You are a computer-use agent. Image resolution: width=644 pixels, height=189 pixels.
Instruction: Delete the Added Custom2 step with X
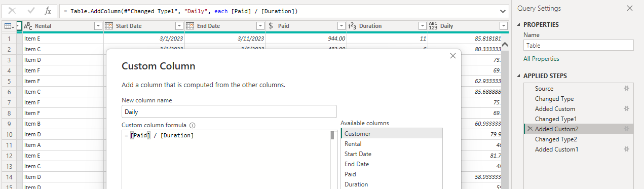(x=530, y=129)
